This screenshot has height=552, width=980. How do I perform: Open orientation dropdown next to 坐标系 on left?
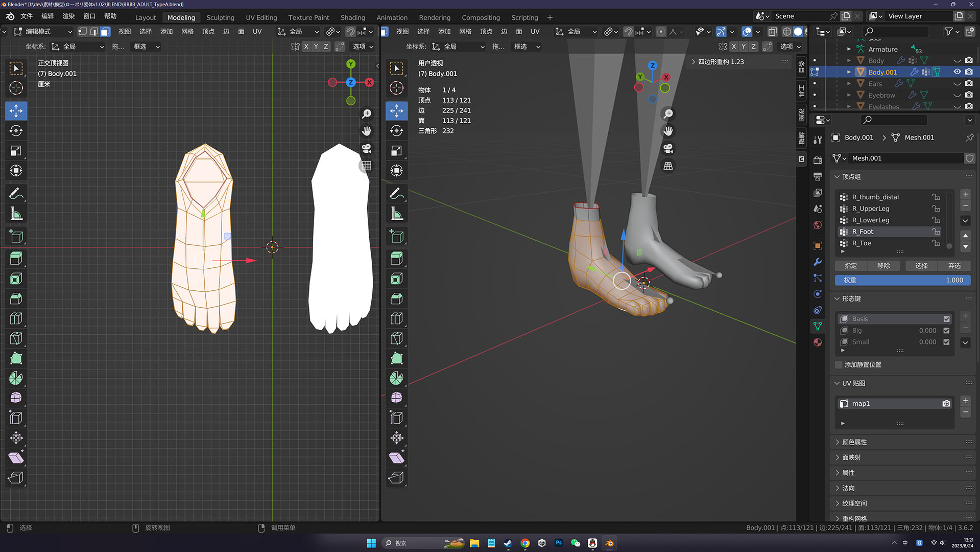78,47
